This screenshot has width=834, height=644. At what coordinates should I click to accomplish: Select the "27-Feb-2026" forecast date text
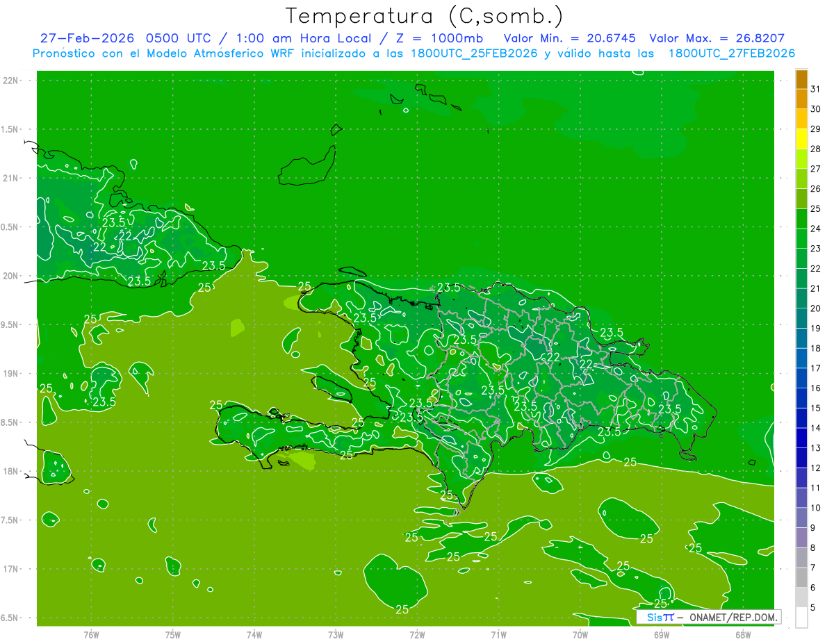[x=88, y=38]
